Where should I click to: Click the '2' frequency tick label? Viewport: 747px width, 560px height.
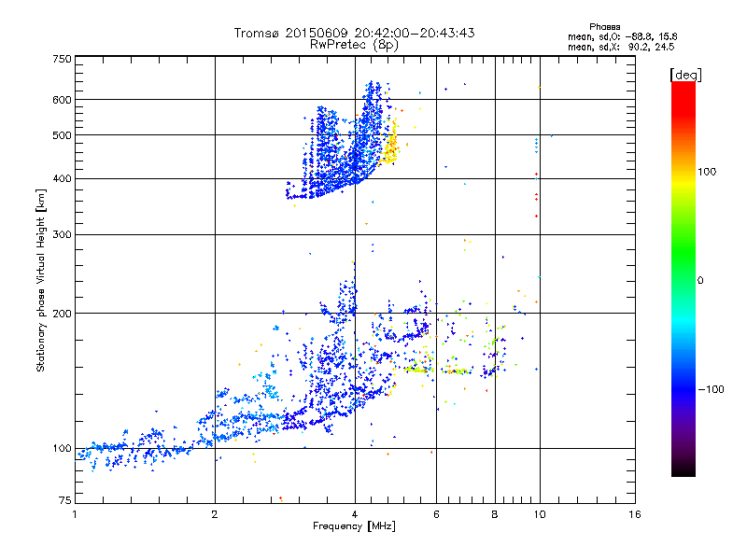(x=215, y=514)
